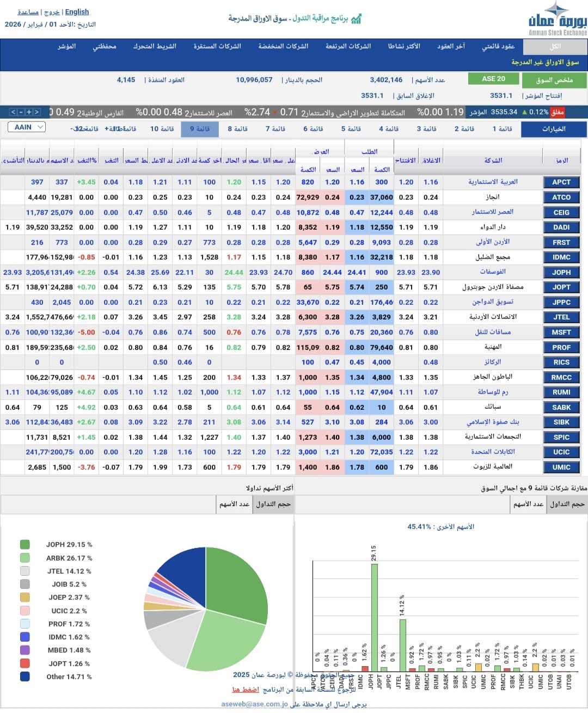The height and width of the screenshot is (713, 588).
Task: Click the ticker '+' speed-up control
Action: point(29,112)
